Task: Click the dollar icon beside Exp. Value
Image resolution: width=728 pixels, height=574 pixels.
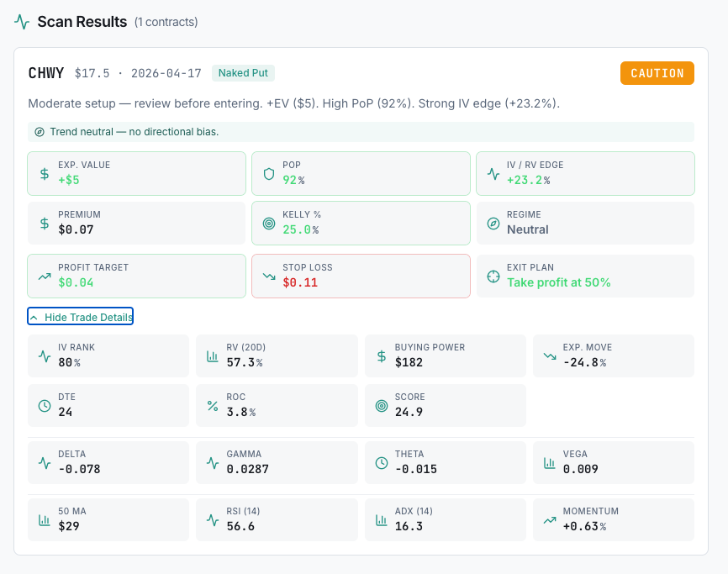Action: 45,173
